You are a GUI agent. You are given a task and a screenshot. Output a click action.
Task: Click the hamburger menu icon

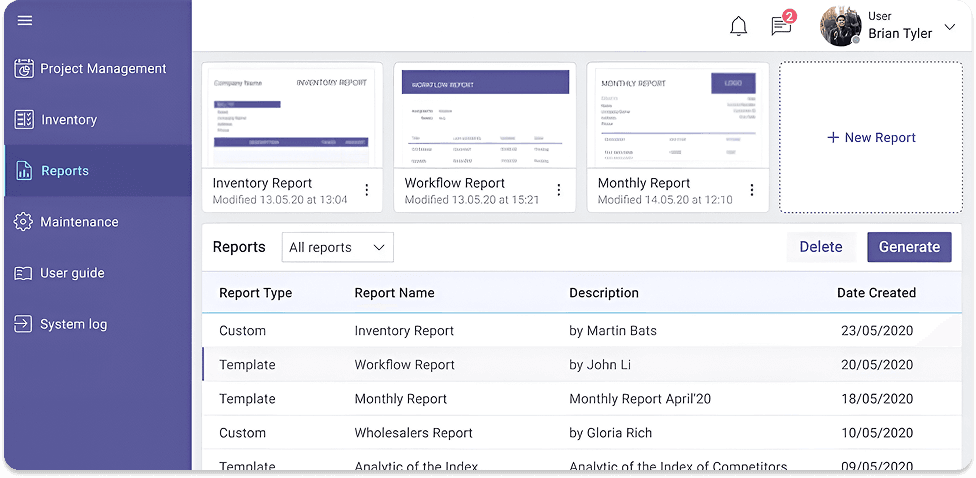point(25,21)
